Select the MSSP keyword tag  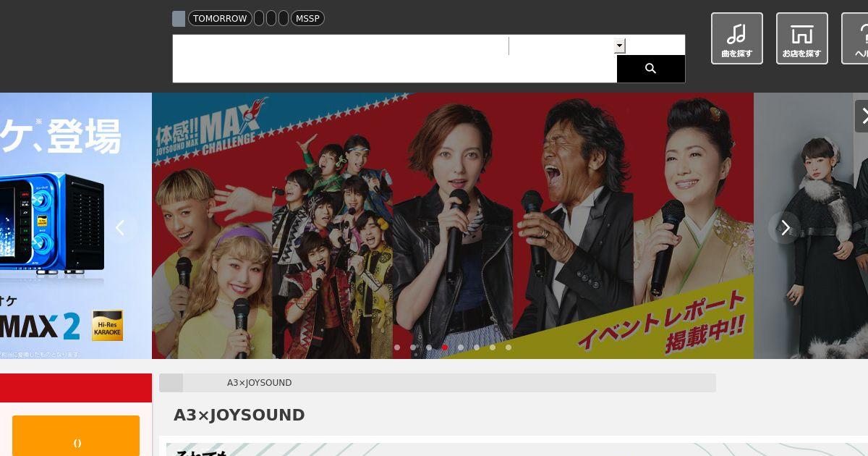307,18
